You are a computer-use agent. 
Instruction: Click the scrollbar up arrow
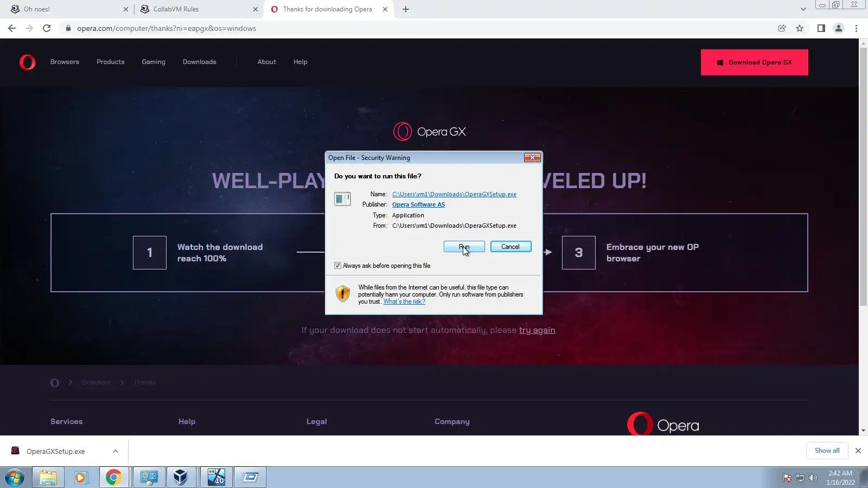863,43
